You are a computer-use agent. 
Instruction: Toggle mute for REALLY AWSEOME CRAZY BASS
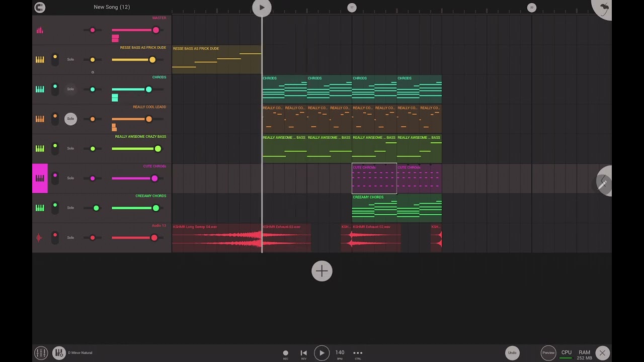pyautogui.click(x=55, y=148)
